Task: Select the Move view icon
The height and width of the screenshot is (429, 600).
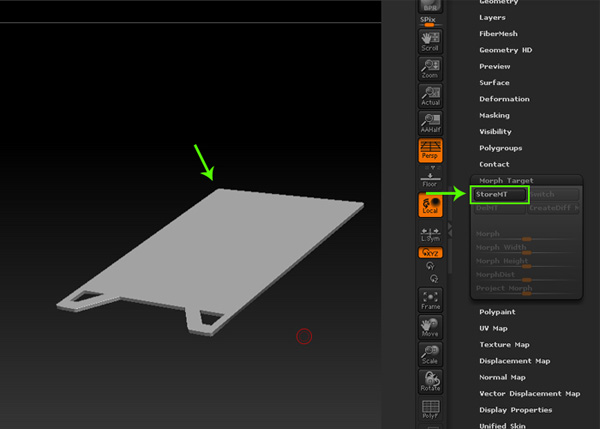Action: pyautogui.click(x=430, y=327)
